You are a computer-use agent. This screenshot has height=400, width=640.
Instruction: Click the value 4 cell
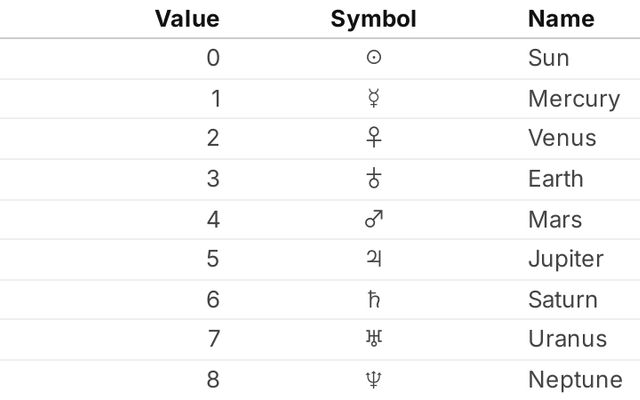click(x=213, y=219)
